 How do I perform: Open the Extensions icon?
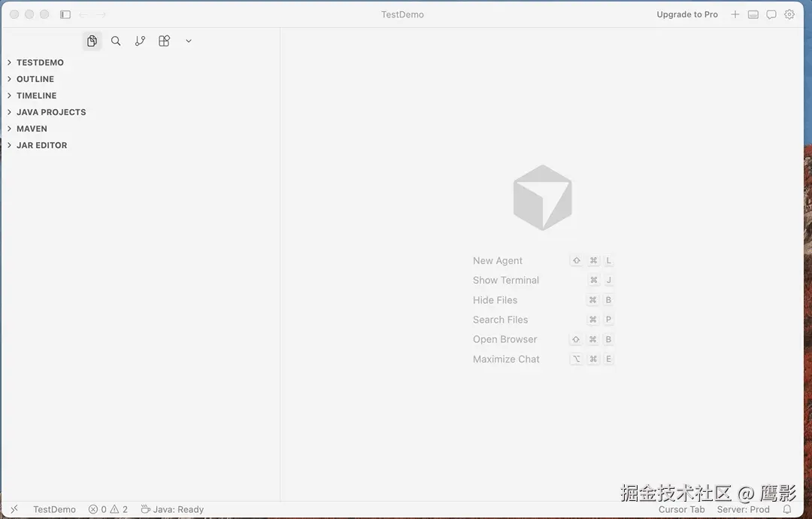point(164,41)
